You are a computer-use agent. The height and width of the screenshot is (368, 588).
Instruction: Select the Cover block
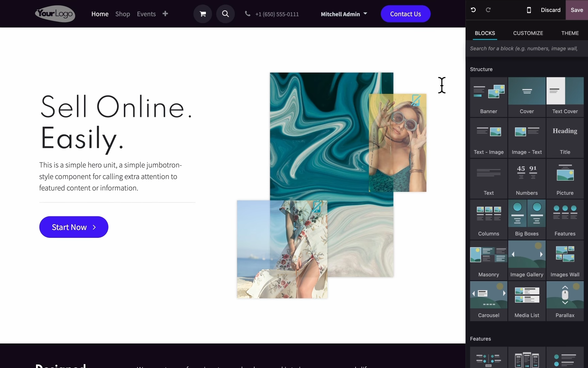527,97
